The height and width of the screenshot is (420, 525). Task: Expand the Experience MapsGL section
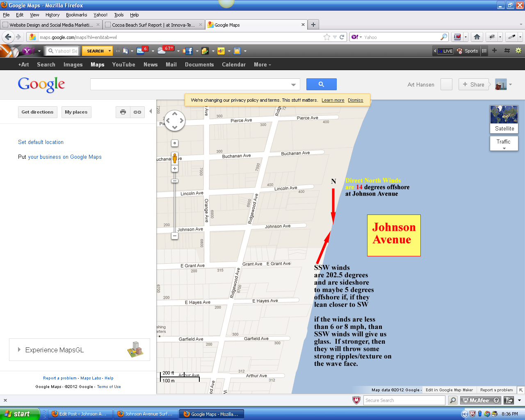(19, 350)
